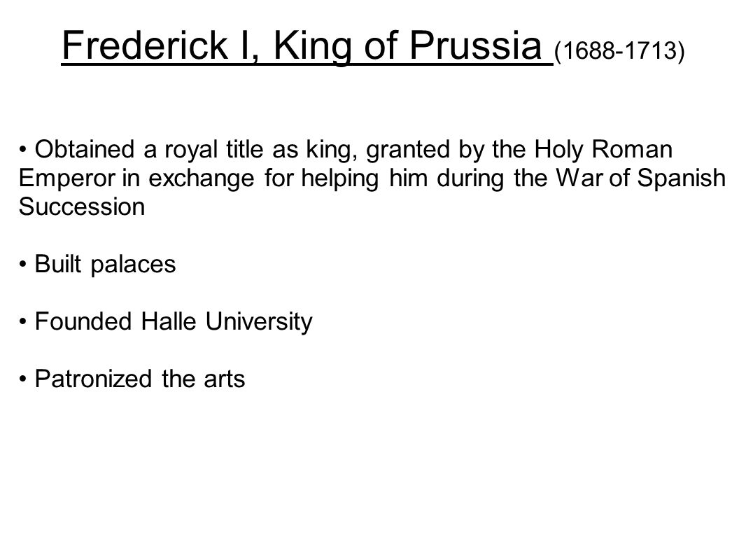Click the bullet point before Obtained
The image size is (746, 560).
click(23, 150)
